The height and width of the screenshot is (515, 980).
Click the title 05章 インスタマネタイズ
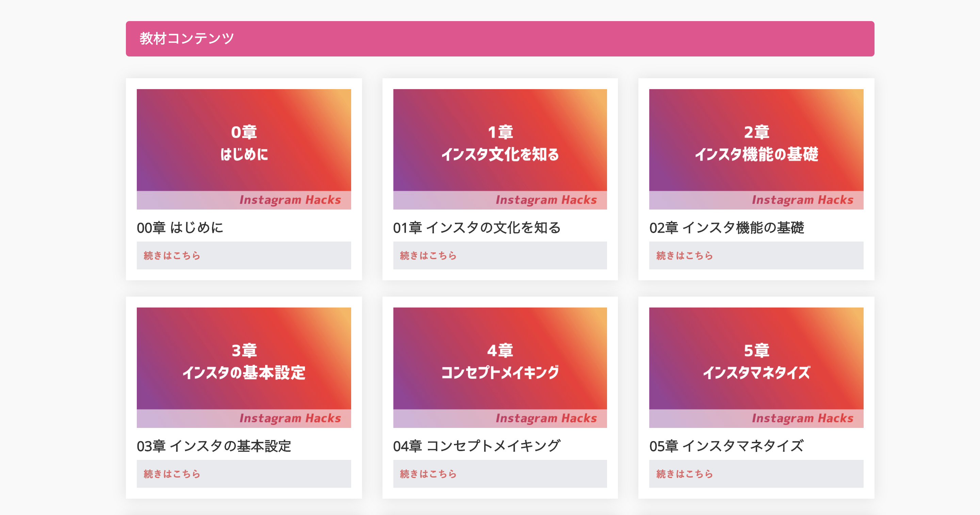[x=726, y=446]
